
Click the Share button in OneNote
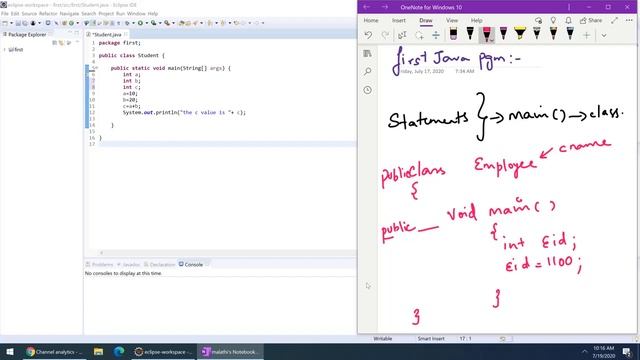[591, 20]
